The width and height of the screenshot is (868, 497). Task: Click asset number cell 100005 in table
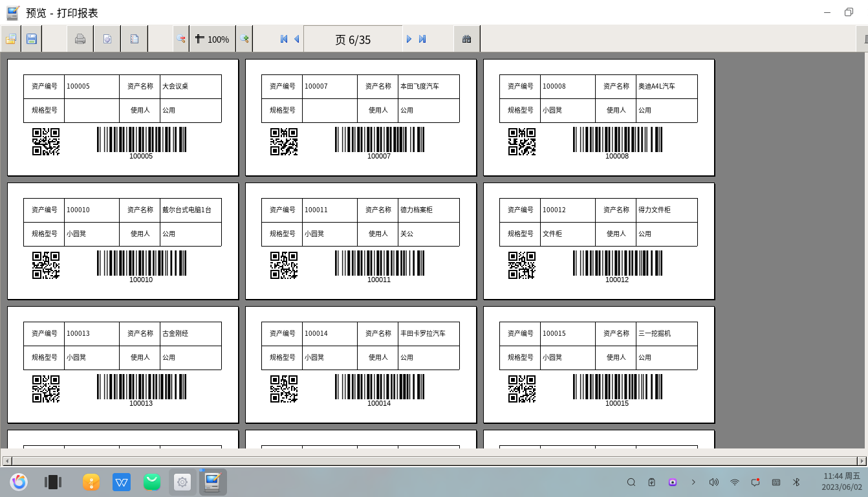tap(92, 87)
